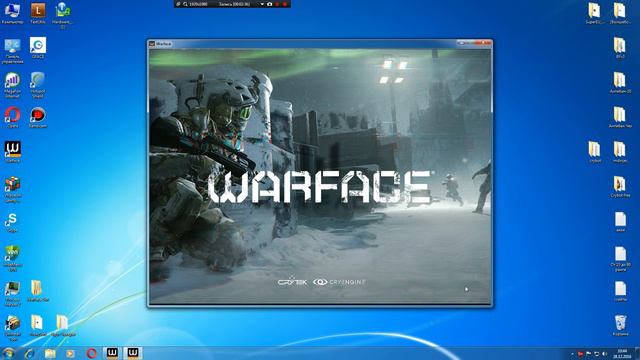
Task: Open the Crybot free folder
Action: click(x=620, y=187)
